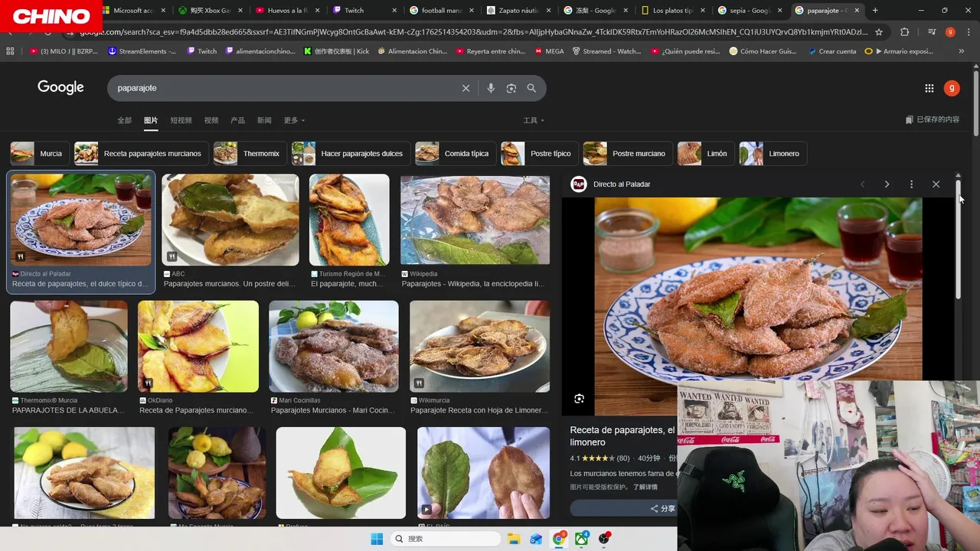Search inside image with lens icon on preview

tap(579, 399)
